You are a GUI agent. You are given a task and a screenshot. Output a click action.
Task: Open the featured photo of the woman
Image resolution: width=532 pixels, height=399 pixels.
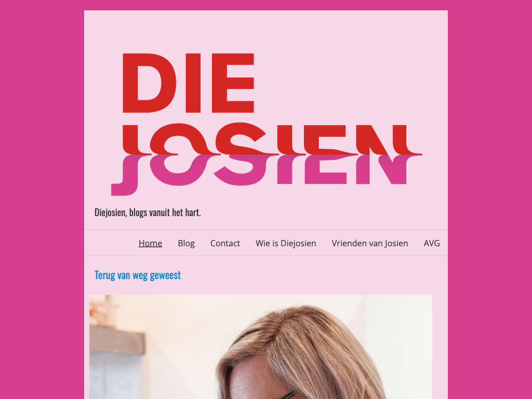click(261, 347)
